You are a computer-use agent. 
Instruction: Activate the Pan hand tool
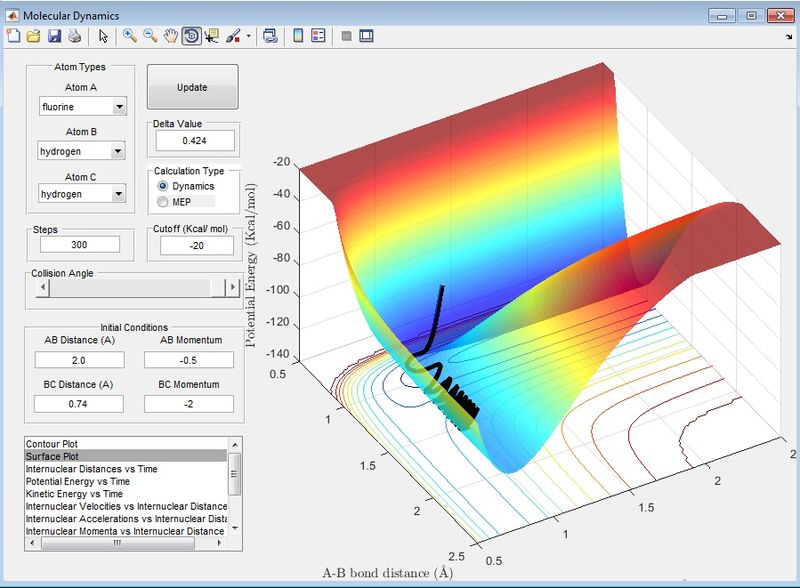(170, 36)
